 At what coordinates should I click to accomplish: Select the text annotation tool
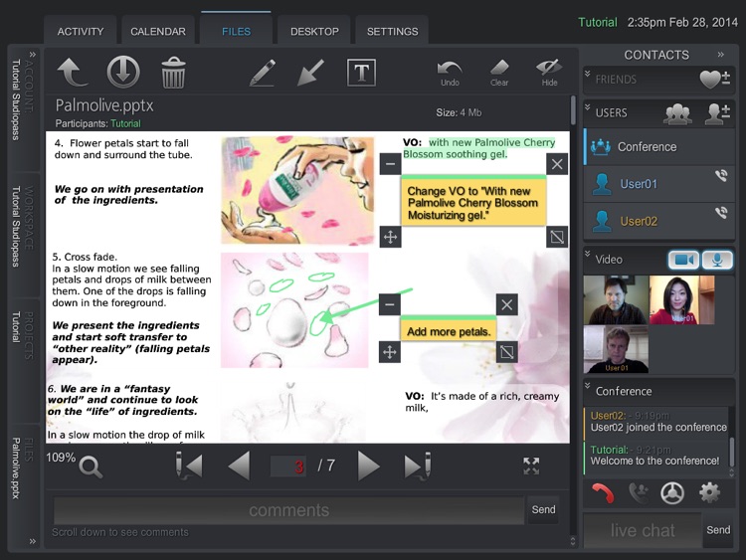(362, 73)
